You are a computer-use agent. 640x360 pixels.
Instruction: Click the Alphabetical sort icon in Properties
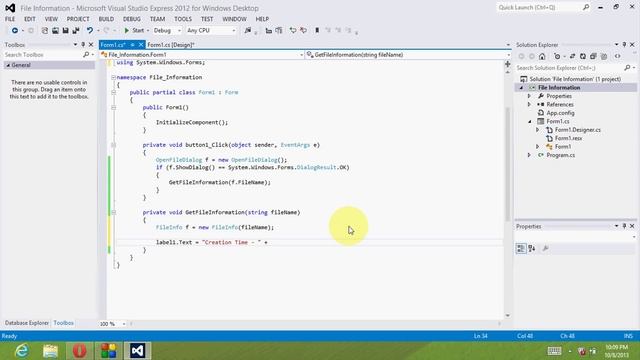[x=531, y=248]
